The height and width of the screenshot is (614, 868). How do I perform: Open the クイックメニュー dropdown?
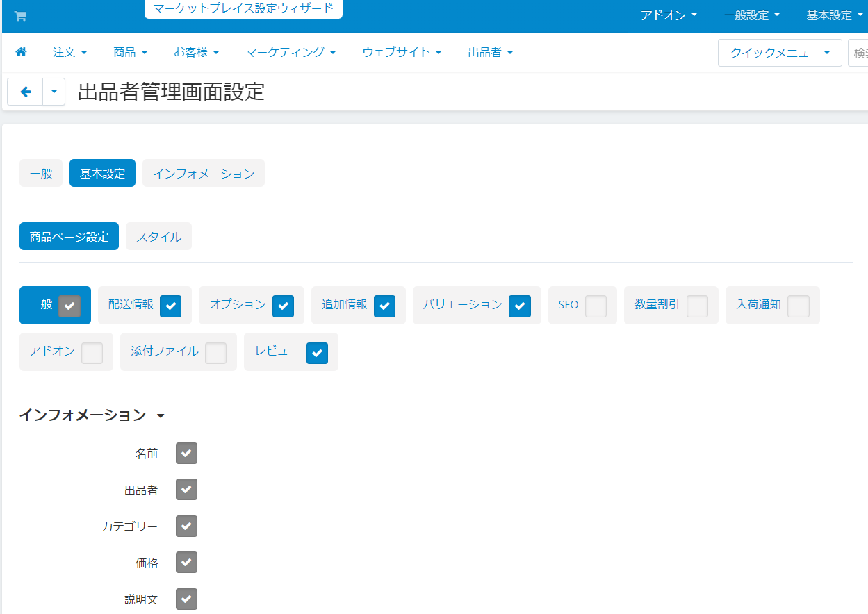click(x=780, y=53)
